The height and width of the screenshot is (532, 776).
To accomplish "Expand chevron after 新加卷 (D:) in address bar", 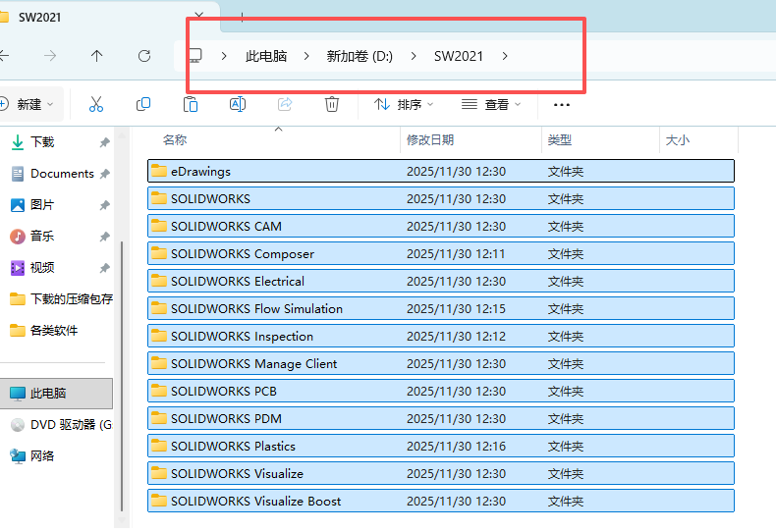I will point(414,56).
